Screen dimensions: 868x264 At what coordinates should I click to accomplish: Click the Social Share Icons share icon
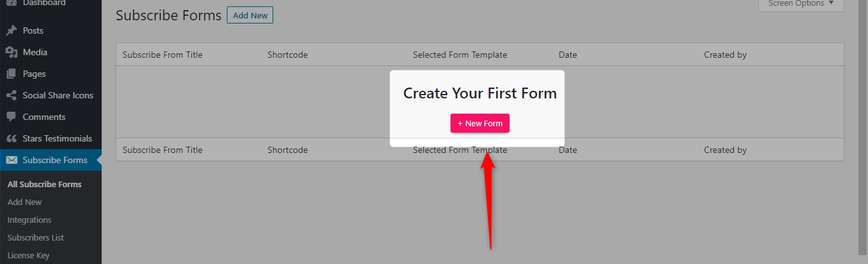pyautogui.click(x=11, y=95)
